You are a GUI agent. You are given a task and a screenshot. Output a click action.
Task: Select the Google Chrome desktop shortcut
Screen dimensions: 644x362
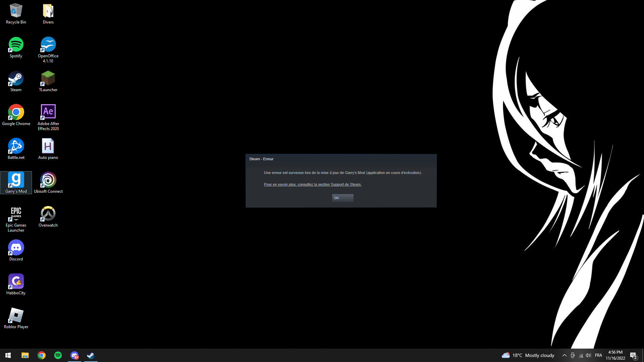click(16, 116)
